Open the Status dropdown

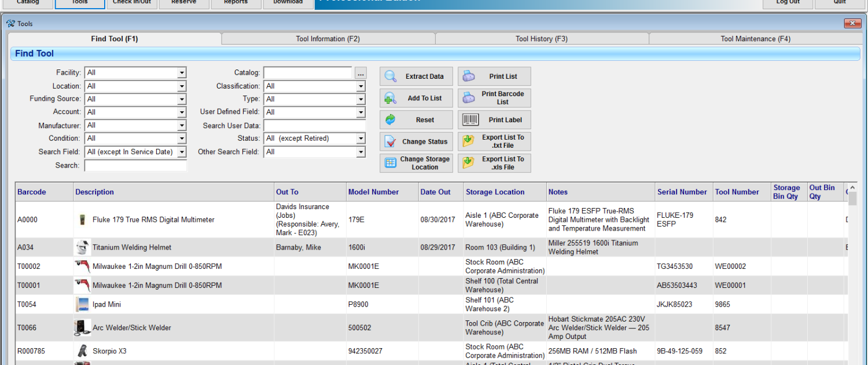pos(361,138)
